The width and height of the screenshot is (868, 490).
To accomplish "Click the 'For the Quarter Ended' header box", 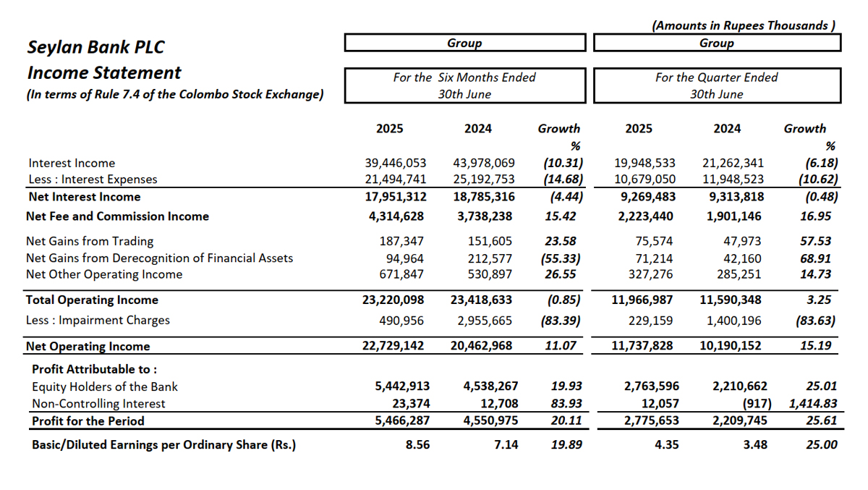I will click(x=717, y=85).
